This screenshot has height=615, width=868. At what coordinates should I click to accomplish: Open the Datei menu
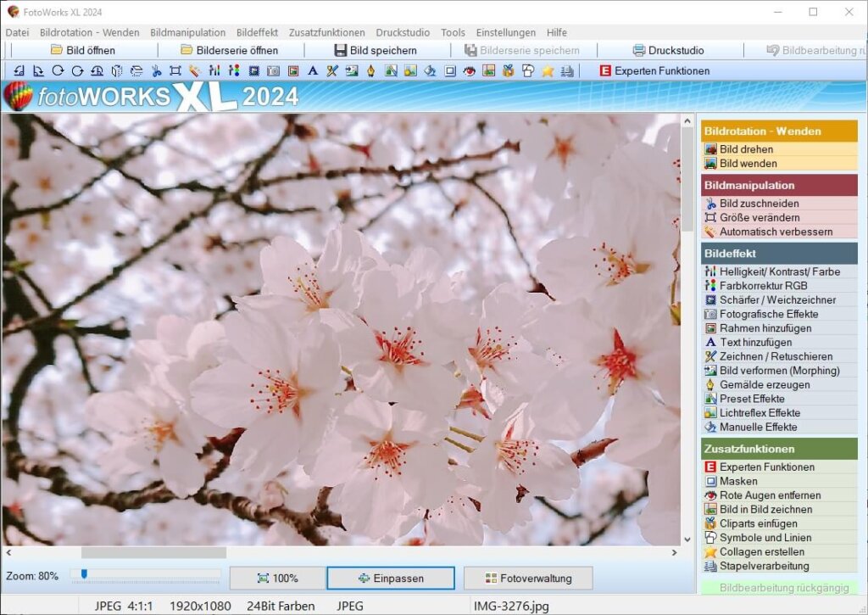point(17,32)
